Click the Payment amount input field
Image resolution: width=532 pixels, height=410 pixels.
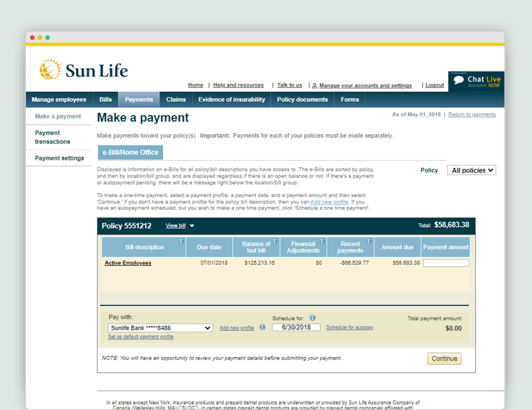(446, 263)
